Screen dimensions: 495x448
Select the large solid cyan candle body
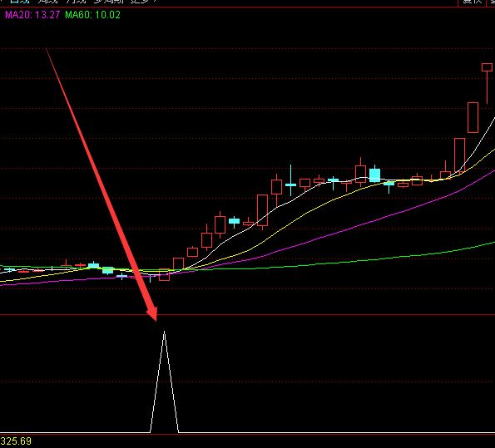coord(374,175)
